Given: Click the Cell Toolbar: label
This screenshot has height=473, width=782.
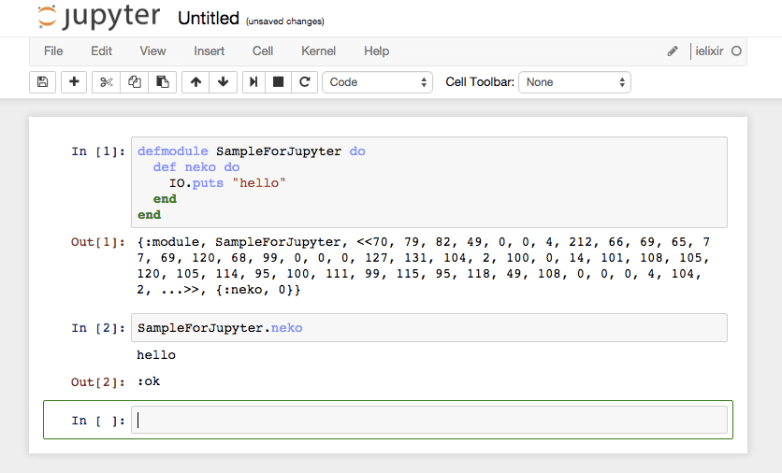Looking at the screenshot, I should click(479, 82).
